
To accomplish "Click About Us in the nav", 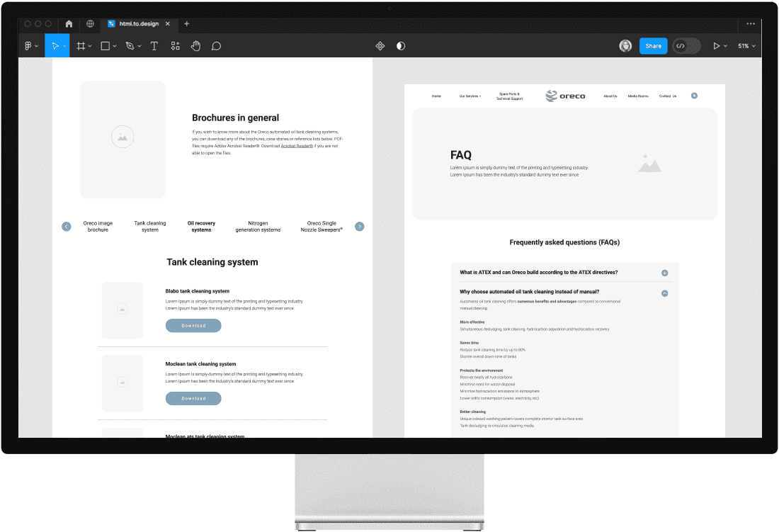I will click(610, 96).
